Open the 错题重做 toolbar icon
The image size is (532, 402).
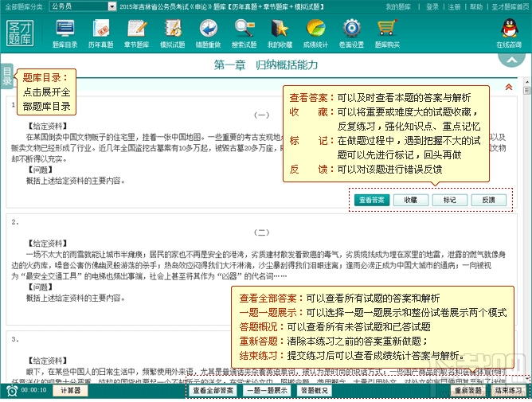[x=209, y=33]
